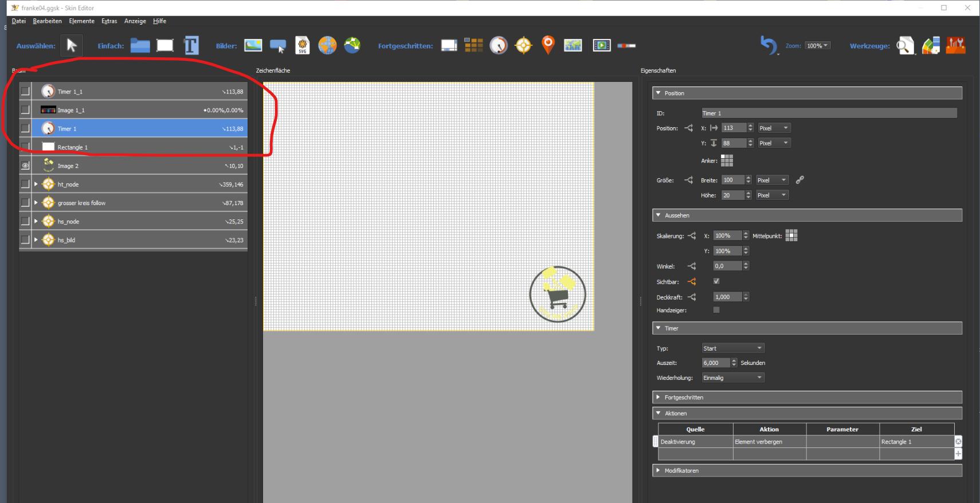Toggle visibility box of Timer 1_1
Viewport: 980px width, 503px height.
(x=25, y=91)
